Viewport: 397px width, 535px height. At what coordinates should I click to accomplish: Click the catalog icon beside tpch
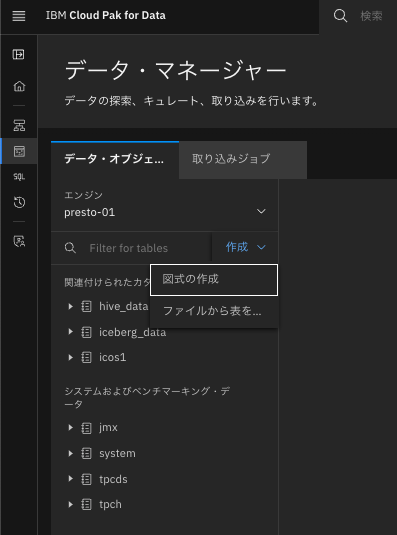(86, 504)
